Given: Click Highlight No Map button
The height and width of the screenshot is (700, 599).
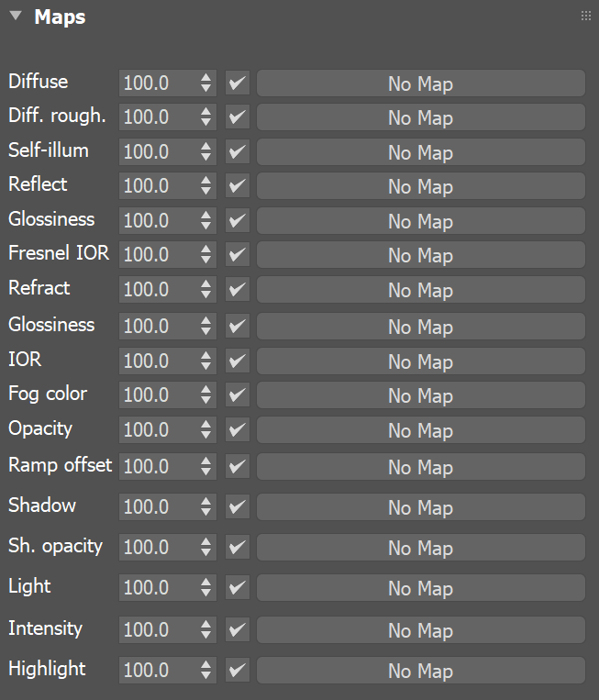Looking at the screenshot, I should (420, 670).
